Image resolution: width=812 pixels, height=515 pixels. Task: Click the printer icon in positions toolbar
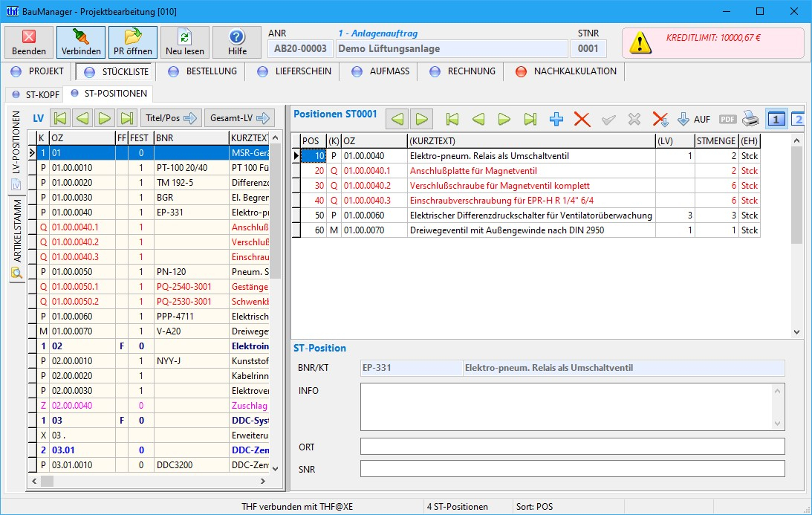tap(751, 119)
